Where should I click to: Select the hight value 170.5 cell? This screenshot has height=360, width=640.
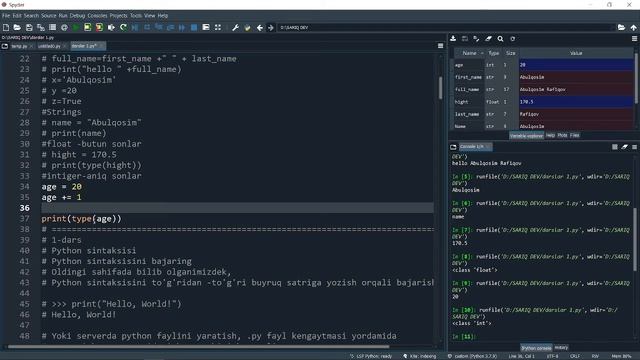click(576, 102)
